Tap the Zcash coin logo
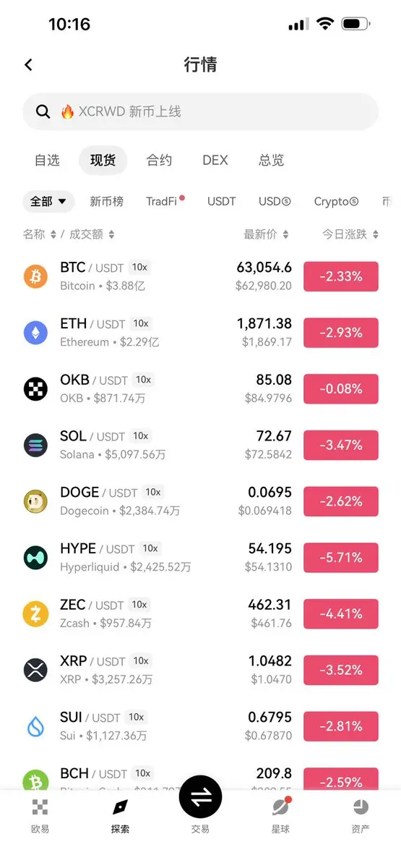The height and width of the screenshot is (868, 401). (x=35, y=614)
